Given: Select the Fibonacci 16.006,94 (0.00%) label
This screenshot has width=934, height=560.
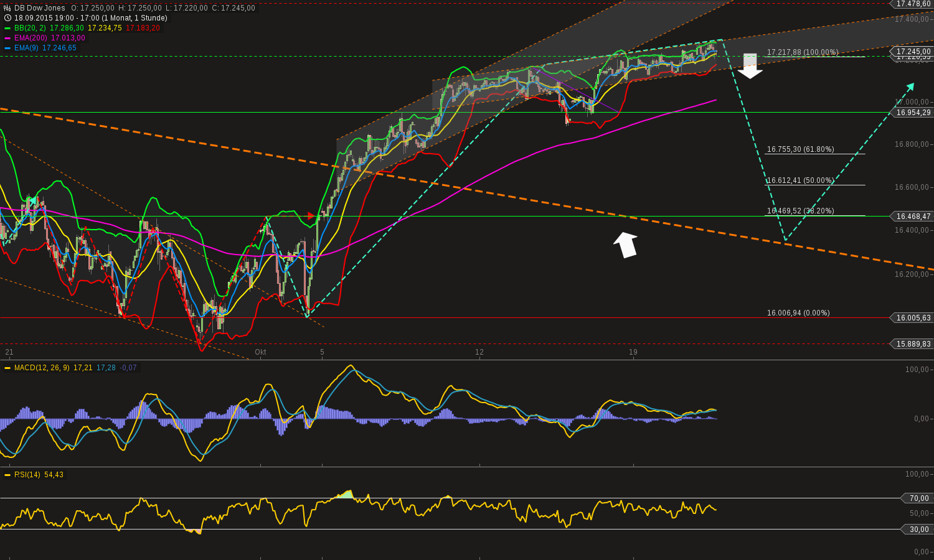Looking at the screenshot, I should click(798, 313).
